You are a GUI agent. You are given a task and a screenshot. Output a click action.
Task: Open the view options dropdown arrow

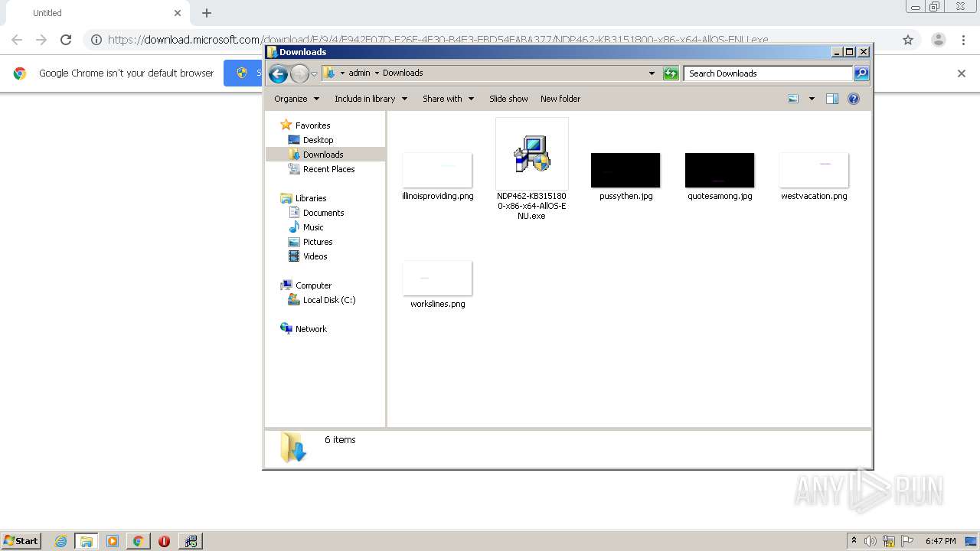click(812, 99)
